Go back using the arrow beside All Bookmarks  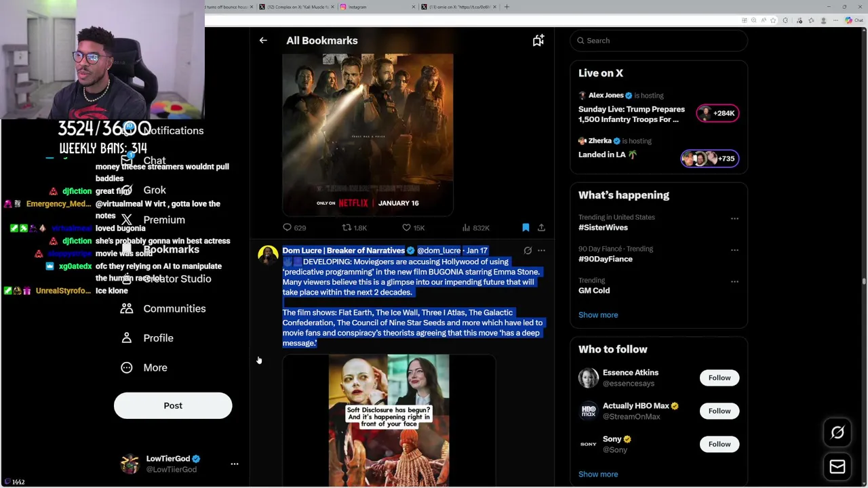[x=263, y=41]
